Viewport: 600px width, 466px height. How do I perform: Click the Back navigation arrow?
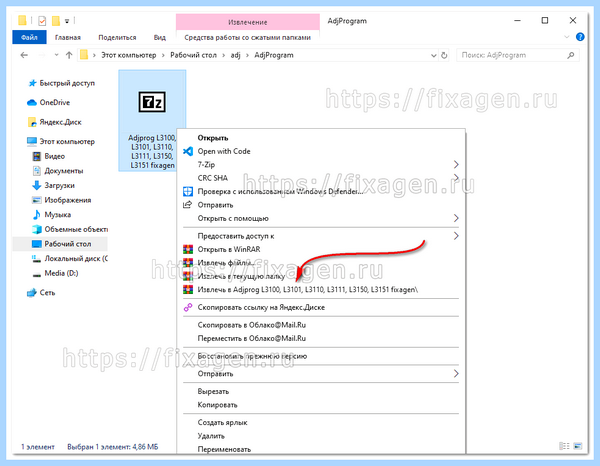pos(24,55)
